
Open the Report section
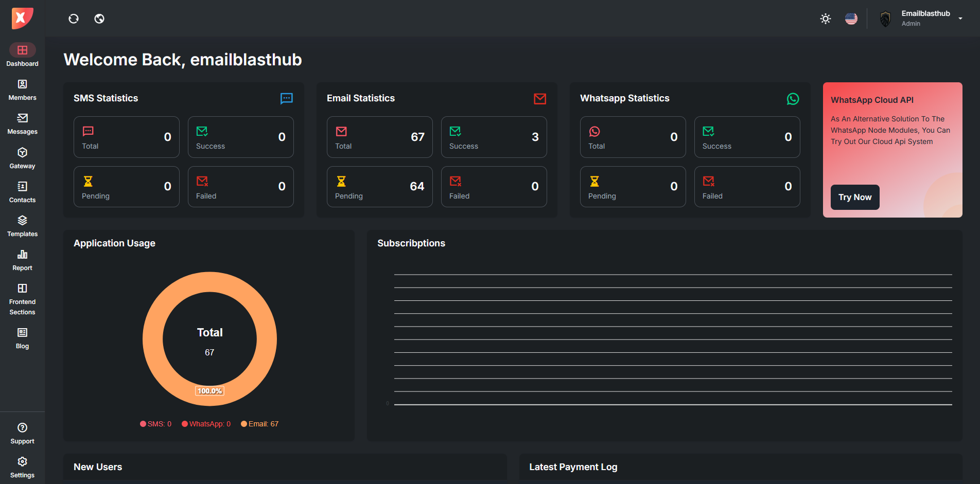pos(22,260)
